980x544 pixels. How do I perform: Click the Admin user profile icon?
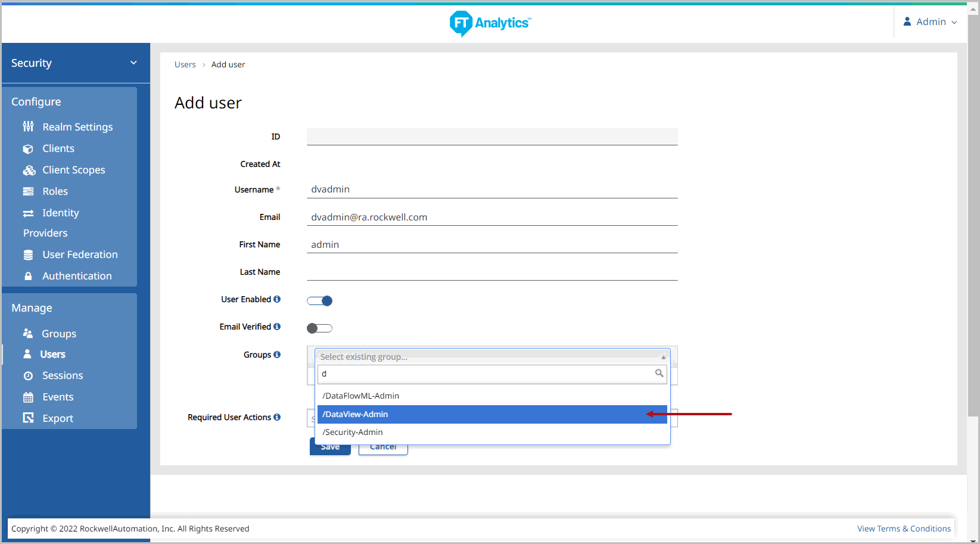pos(907,21)
